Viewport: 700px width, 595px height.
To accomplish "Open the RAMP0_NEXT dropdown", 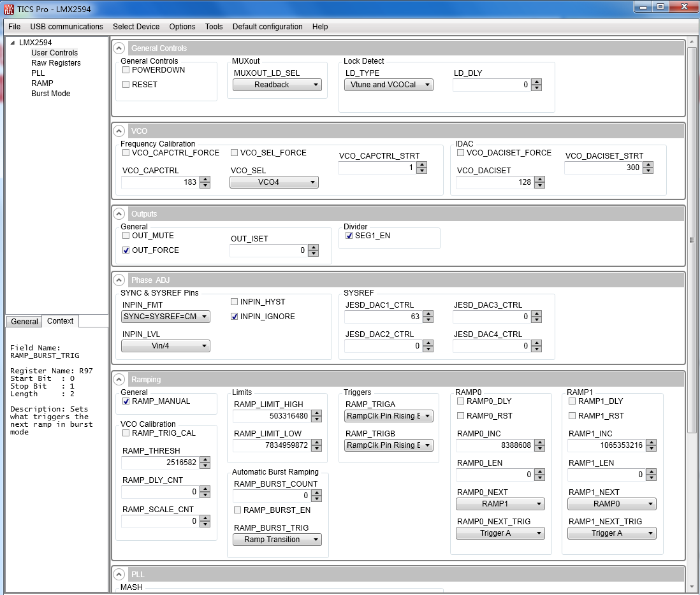I will coord(500,504).
